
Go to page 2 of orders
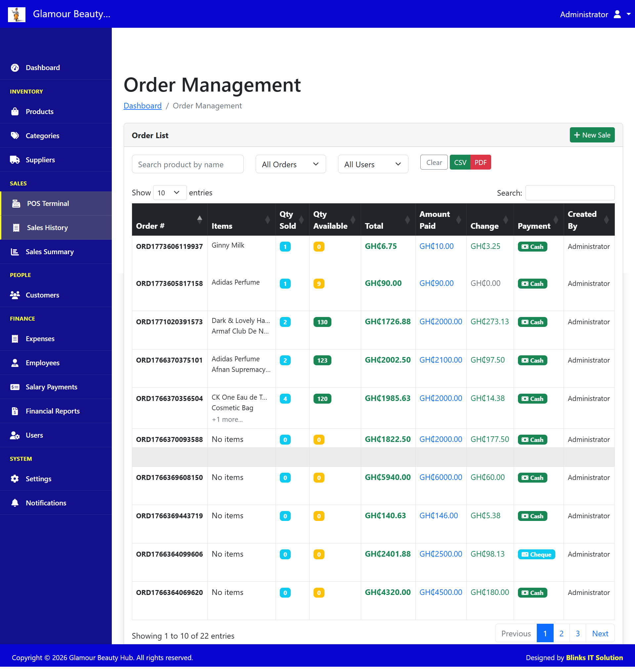pos(562,633)
